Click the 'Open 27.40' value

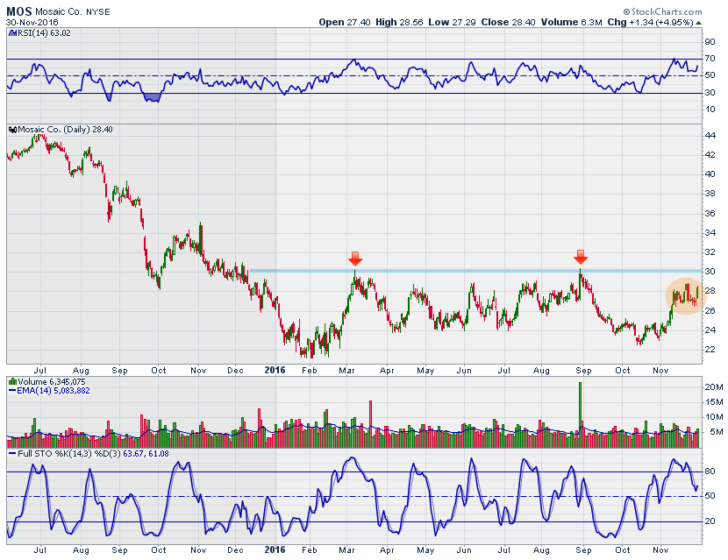point(345,22)
